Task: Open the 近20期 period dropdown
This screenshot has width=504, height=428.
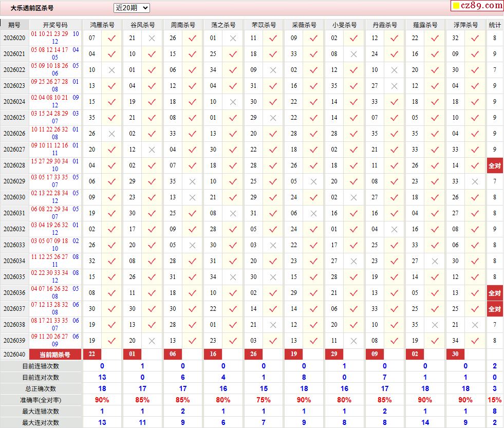Action: point(132,8)
